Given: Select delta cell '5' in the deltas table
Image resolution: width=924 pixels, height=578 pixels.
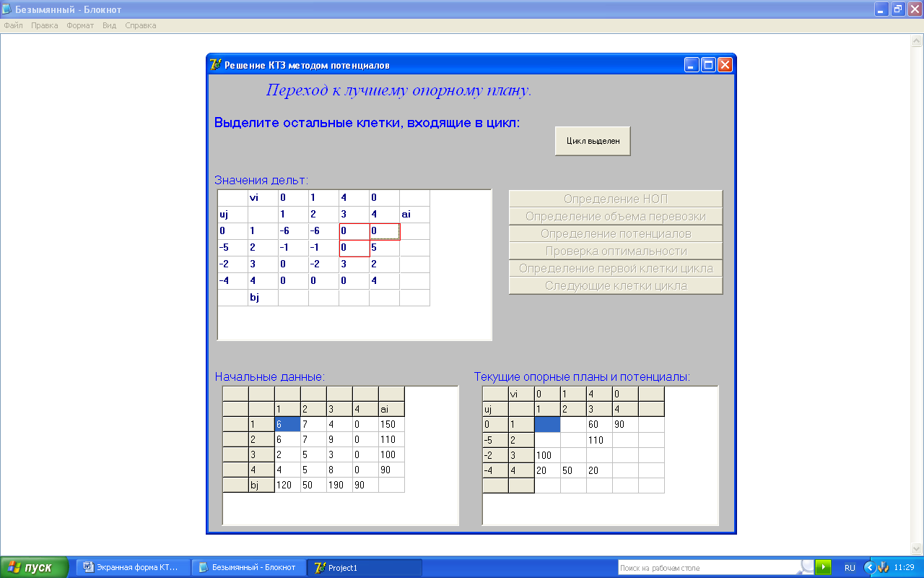Looking at the screenshot, I should click(x=384, y=248).
